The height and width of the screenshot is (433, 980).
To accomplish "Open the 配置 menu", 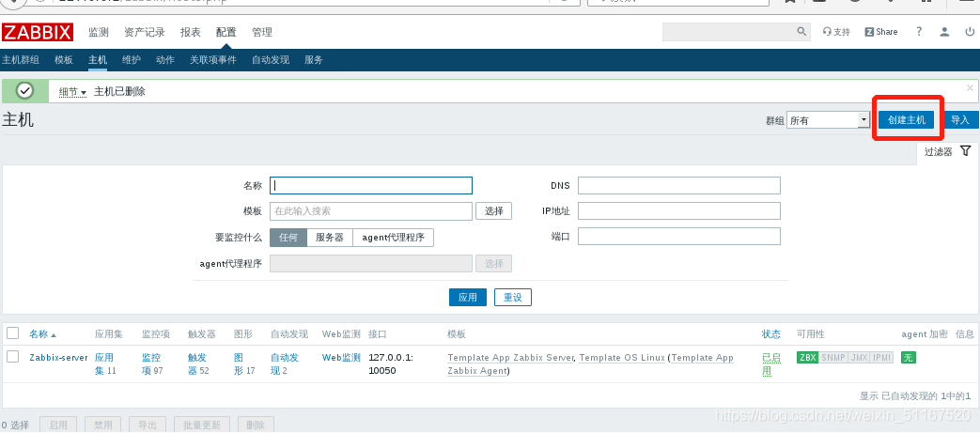I will pyautogui.click(x=226, y=32).
